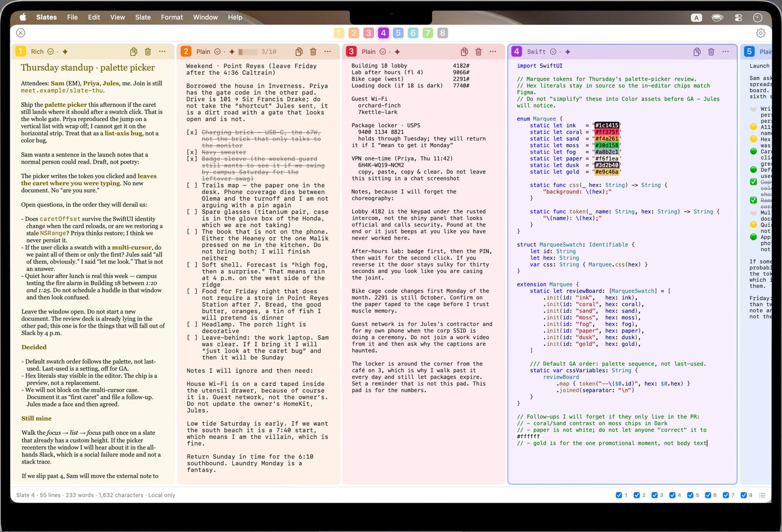Toggle slate 4 visibility checkbox in status bar
Screen dimensions: 782x532
673,495
